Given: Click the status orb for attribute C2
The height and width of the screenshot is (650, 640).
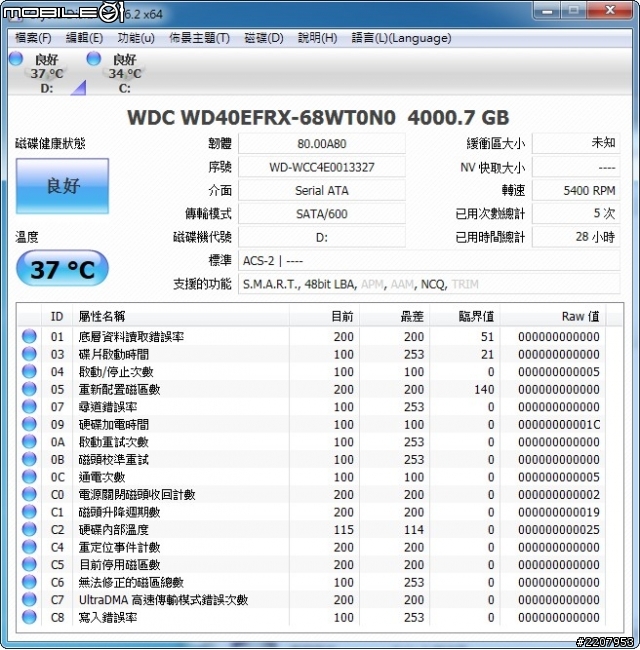Looking at the screenshot, I should coord(29,529).
